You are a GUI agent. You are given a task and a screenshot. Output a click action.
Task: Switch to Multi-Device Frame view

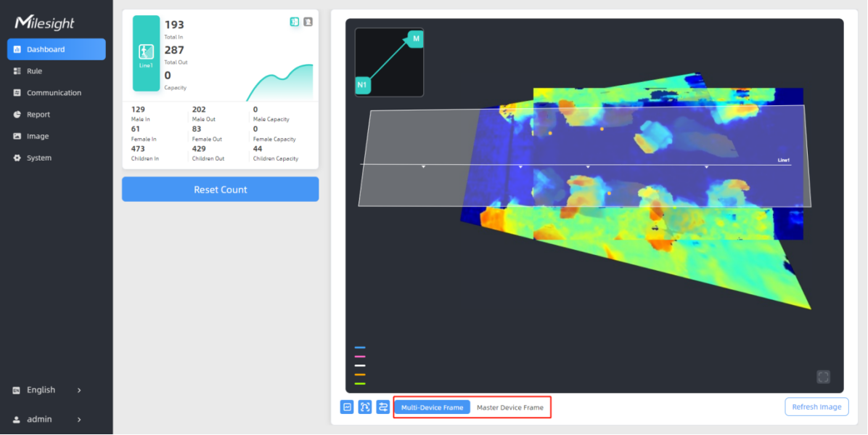click(x=432, y=407)
